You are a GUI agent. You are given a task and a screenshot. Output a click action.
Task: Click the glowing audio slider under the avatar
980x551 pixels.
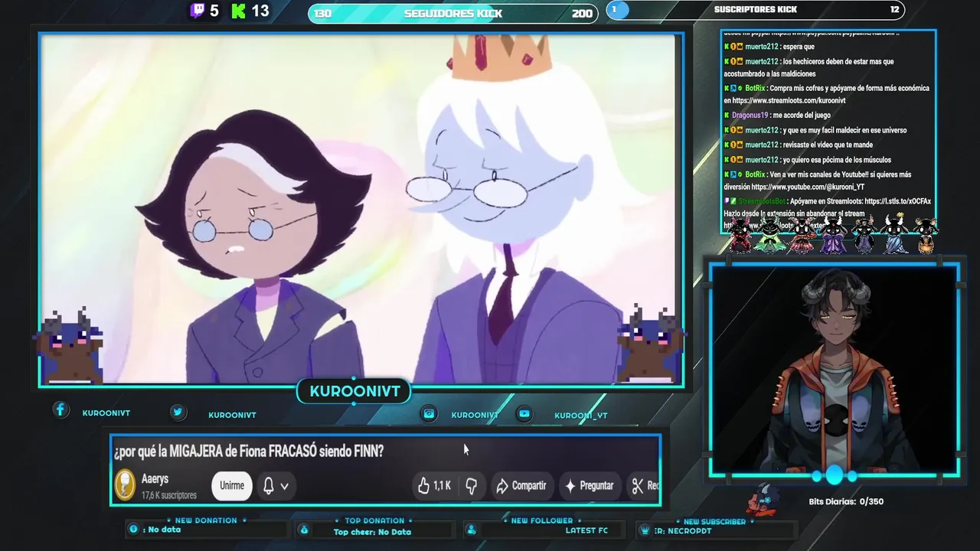click(x=835, y=476)
